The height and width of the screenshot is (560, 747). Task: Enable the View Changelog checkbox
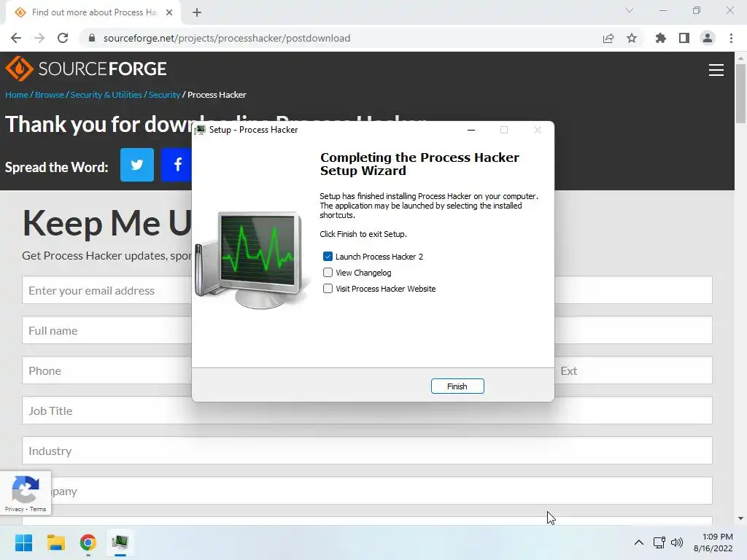[x=328, y=273]
